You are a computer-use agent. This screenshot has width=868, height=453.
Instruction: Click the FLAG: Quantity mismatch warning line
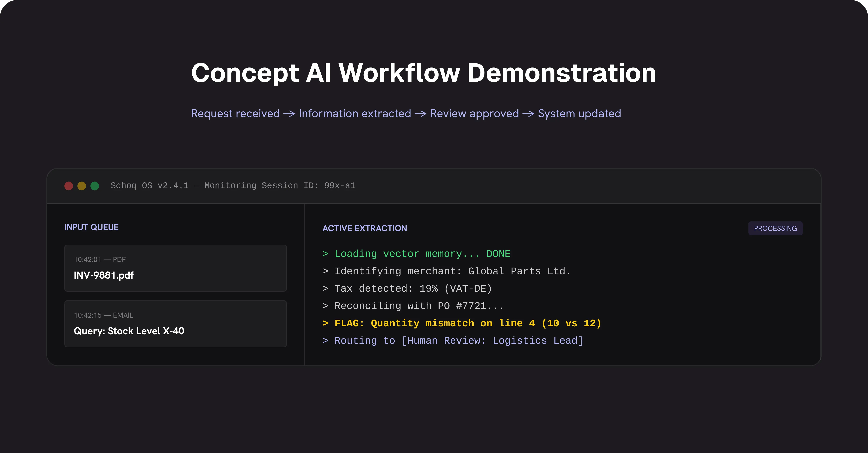tap(462, 323)
